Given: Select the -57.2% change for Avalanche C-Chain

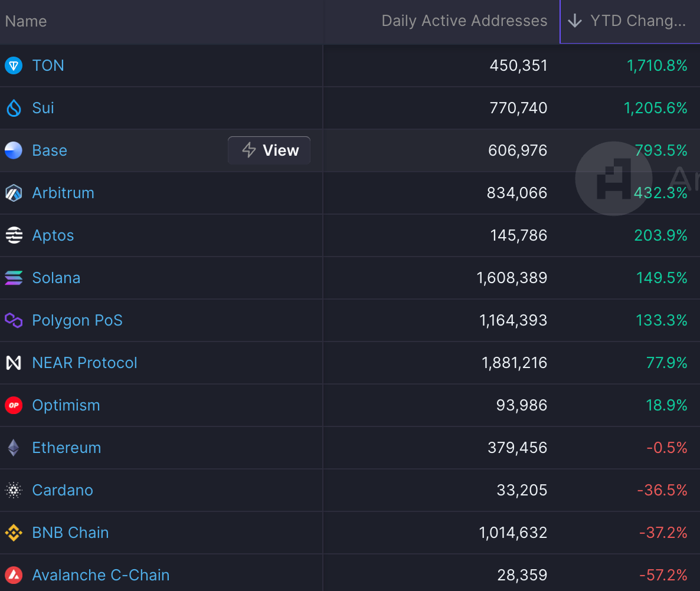Looking at the screenshot, I should 663,575.
